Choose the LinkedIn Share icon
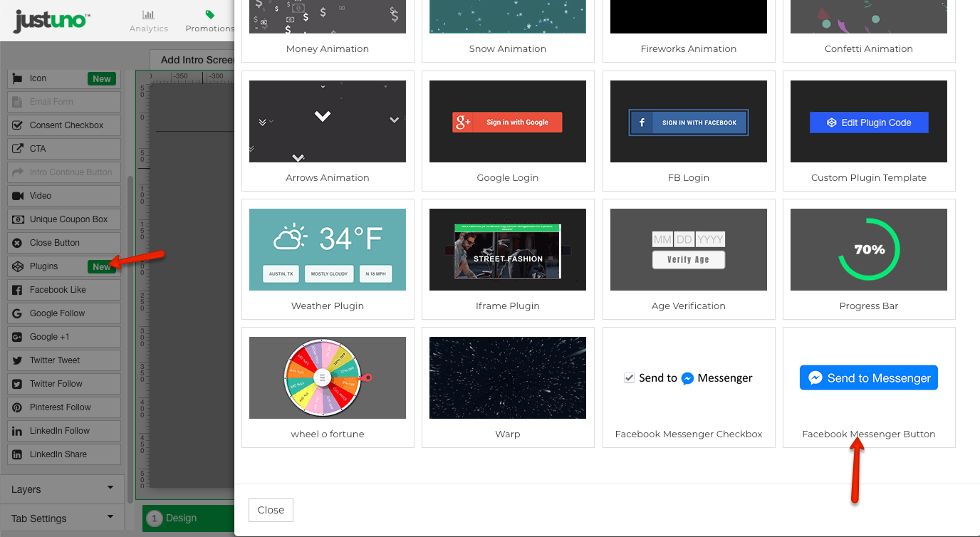This screenshot has width=980, height=537. (17, 454)
